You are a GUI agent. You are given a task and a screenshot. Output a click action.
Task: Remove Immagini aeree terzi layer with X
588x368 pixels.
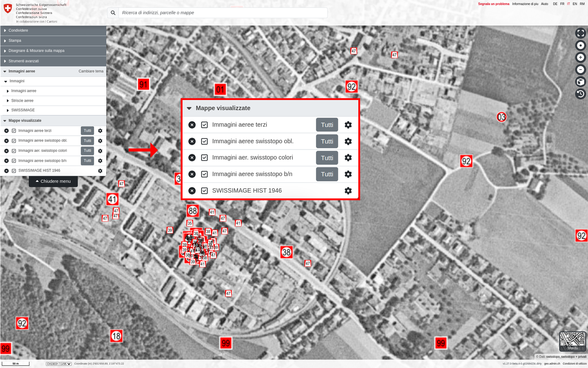pyautogui.click(x=192, y=124)
